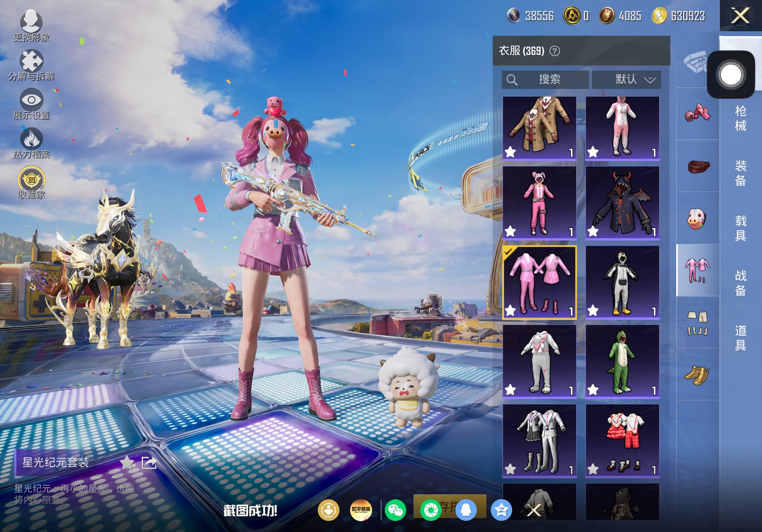Select the beige pants category icon

(x=697, y=323)
